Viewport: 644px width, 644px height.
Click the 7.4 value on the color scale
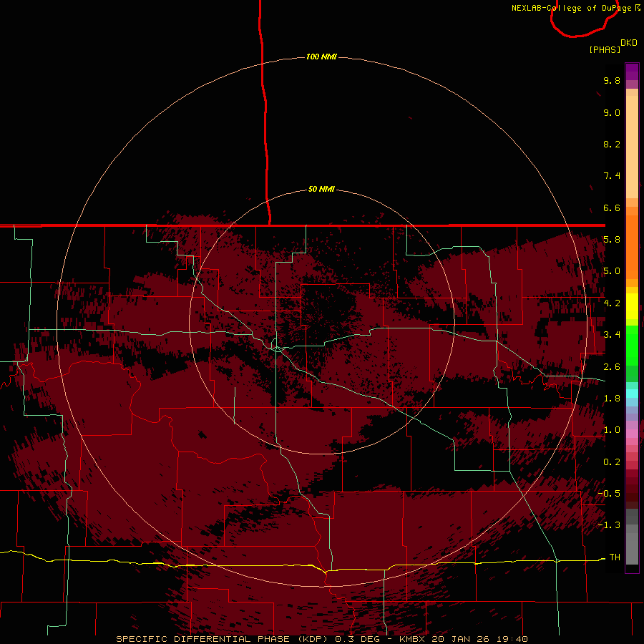click(x=612, y=176)
